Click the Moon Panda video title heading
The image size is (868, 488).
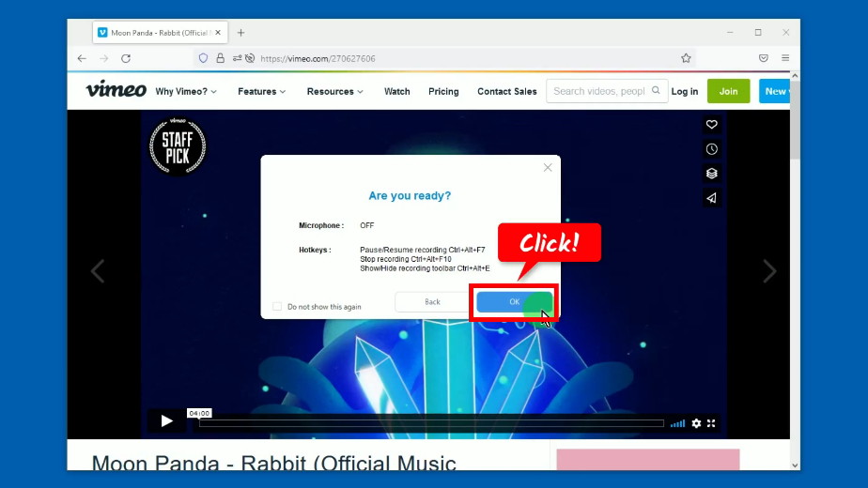click(x=274, y=463)
